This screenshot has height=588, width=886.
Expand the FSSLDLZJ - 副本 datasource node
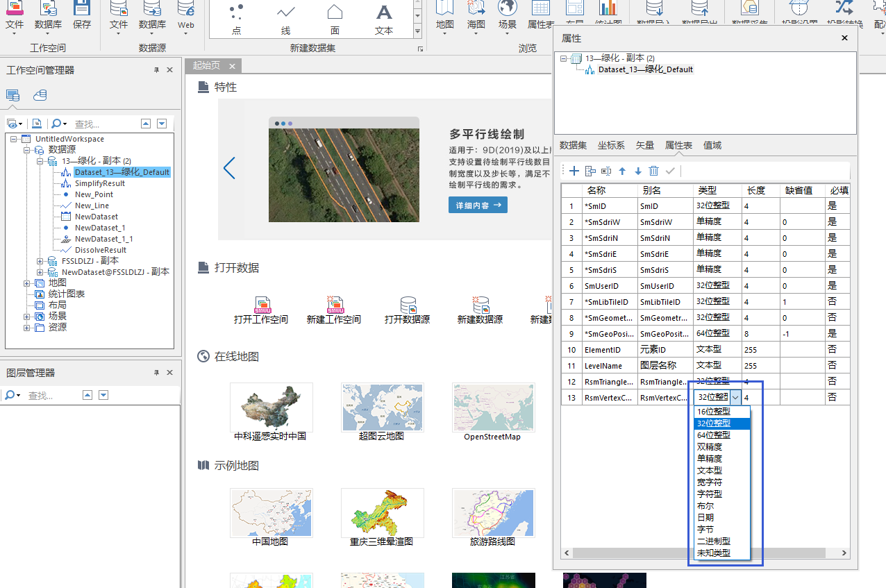[x=40, y=261]
